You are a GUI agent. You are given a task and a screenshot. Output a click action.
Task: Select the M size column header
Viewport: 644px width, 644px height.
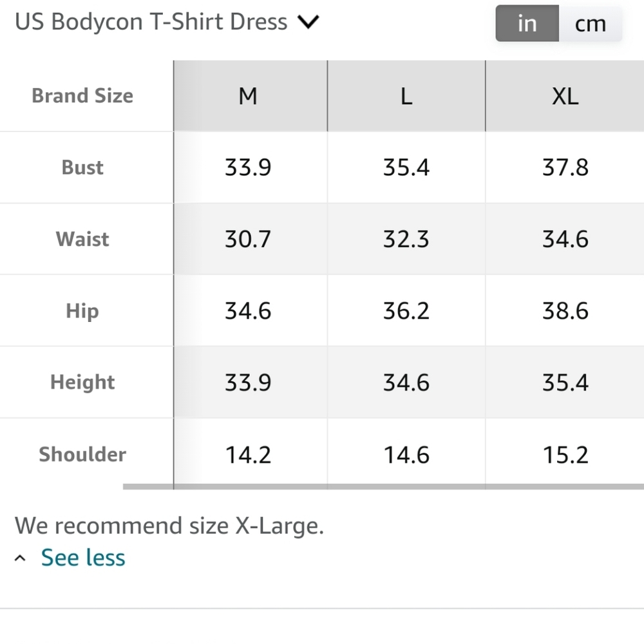point(248,97)
